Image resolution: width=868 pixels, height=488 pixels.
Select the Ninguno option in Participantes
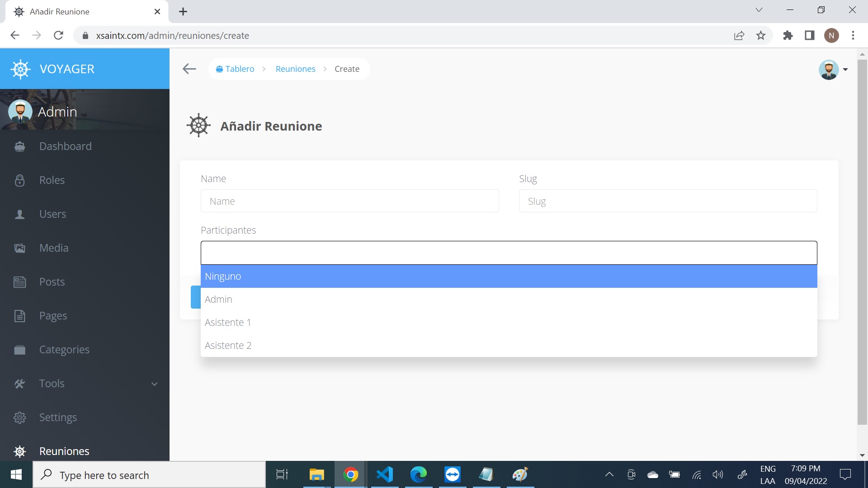tap(509, 276)
